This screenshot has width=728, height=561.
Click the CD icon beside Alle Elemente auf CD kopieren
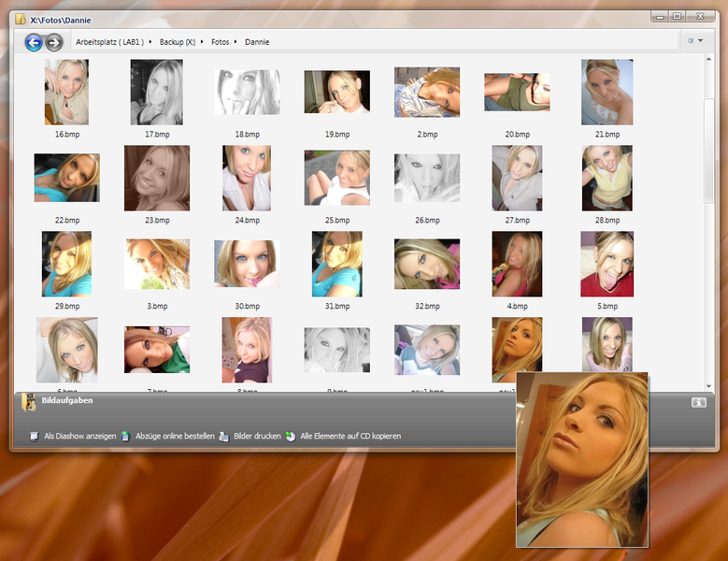point(291,436)
